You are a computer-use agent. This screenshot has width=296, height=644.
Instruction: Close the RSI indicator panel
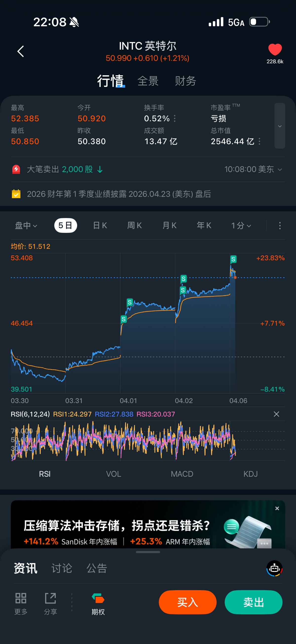click(276, 414)
